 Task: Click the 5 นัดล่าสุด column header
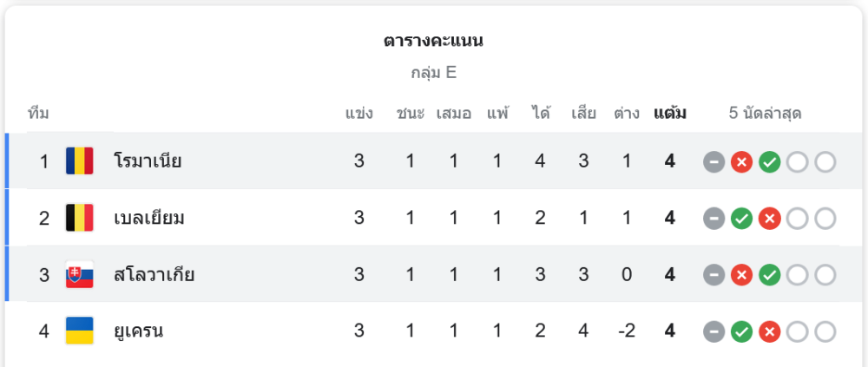coord(765,113)
